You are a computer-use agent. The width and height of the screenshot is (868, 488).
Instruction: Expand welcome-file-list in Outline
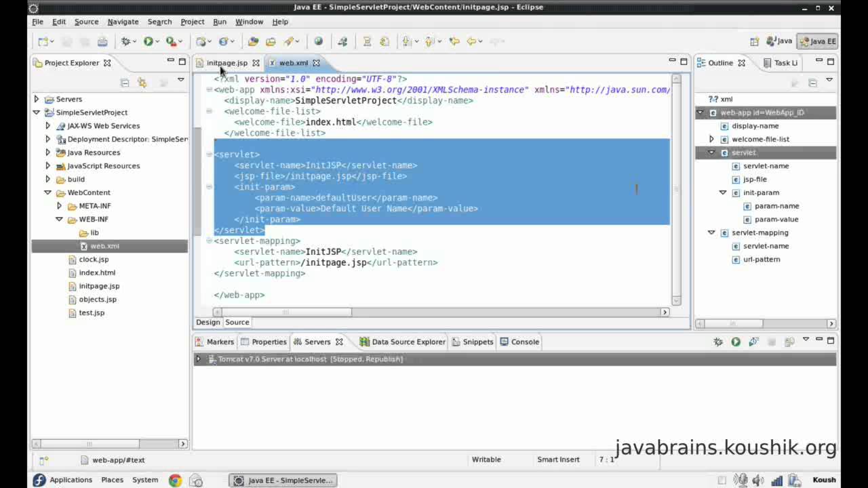pyautogui.click(x=711, y=139)
